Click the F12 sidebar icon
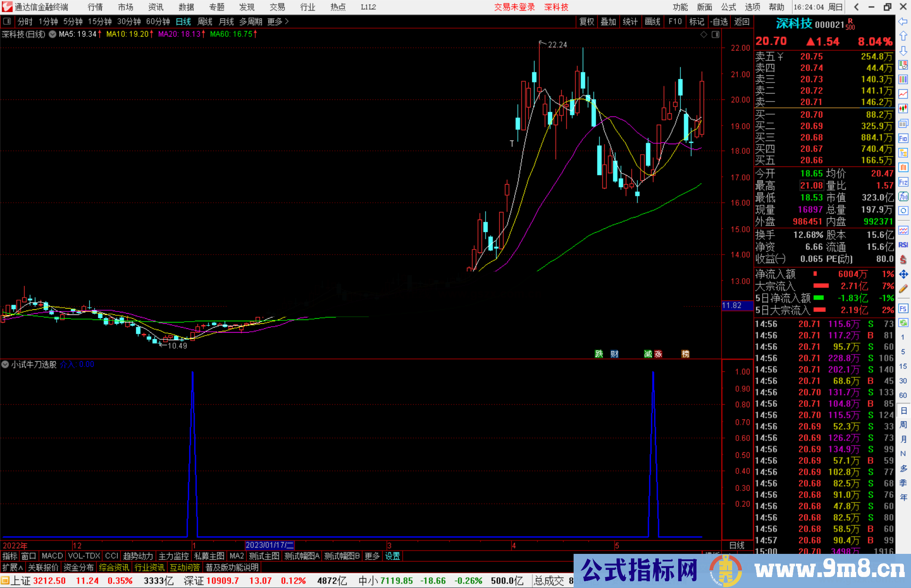 [903, 182]
